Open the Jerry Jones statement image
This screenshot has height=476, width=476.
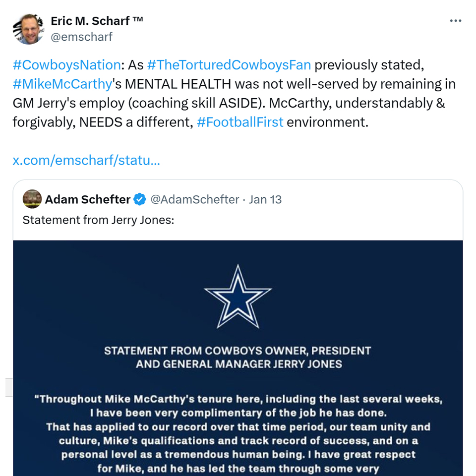[238, 358]
